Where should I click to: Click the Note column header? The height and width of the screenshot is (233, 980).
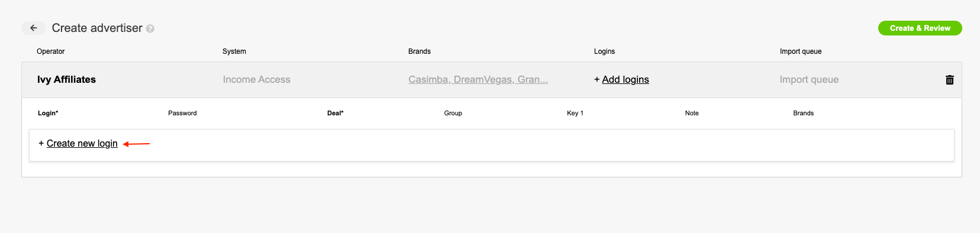pyautogui.click(x=692, y=113)
